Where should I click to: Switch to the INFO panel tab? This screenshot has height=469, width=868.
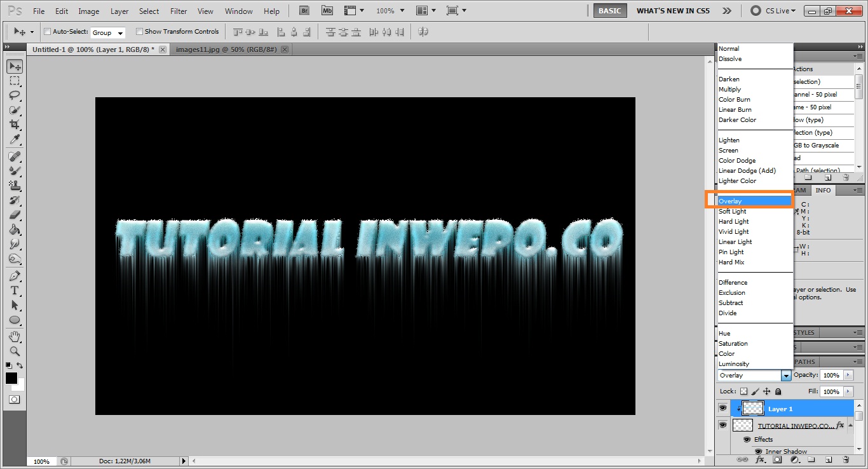[x=823, y=190]
